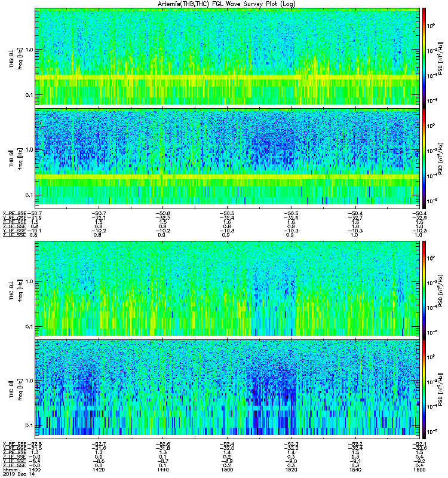The image size is (448, 478).
Task: Click the time label "1440"
Action: coord(162,470)
